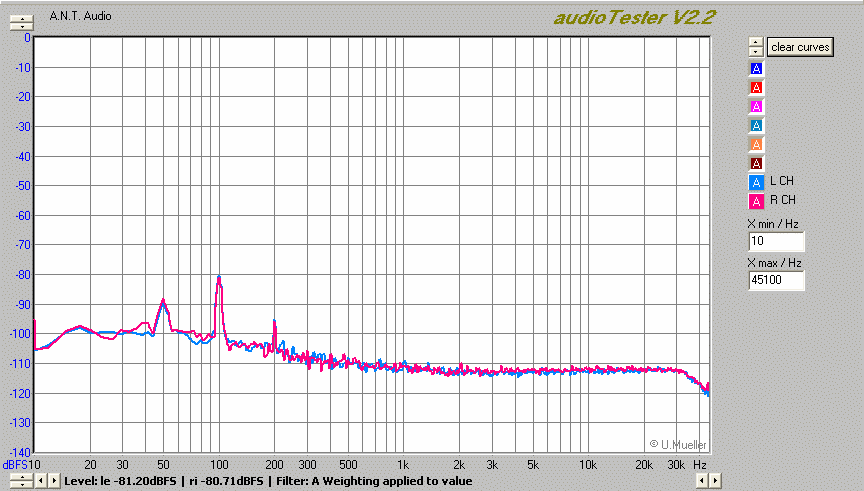
Task: Click right arrow button next to Level readout
Action: tap(54, 481)
